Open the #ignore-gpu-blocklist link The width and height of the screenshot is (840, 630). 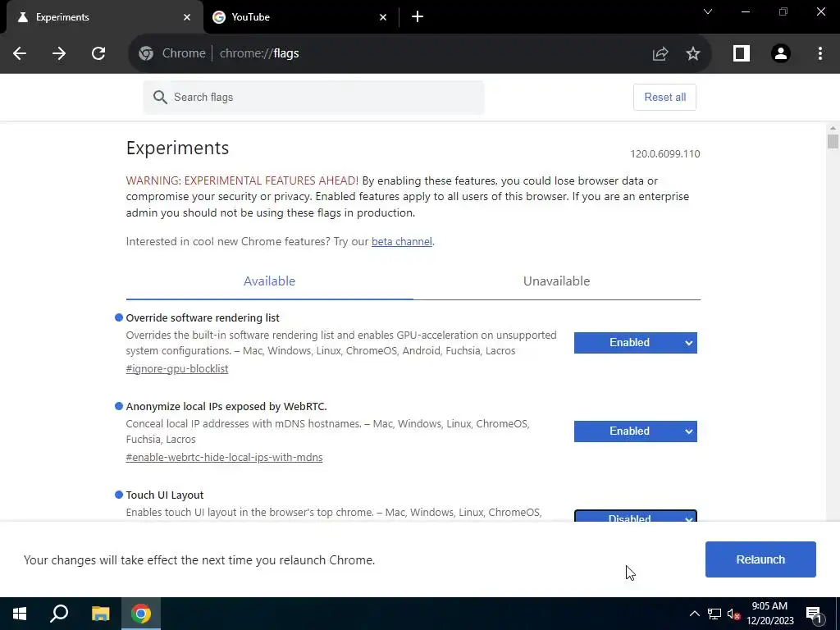(x=177, y=368)
